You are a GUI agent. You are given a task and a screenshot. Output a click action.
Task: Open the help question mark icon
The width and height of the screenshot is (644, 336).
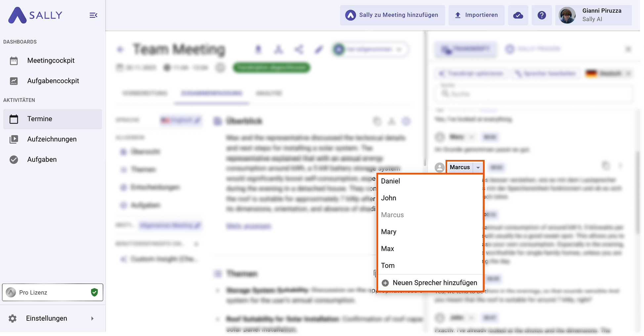coord(541,15)
